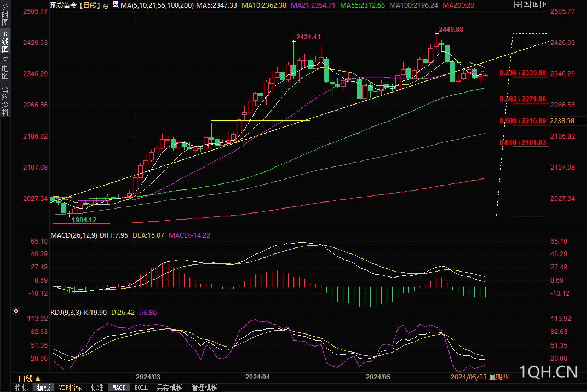Click the 现货黄金 chart title
Screen dimensions: 587x392
click(64, 5)
